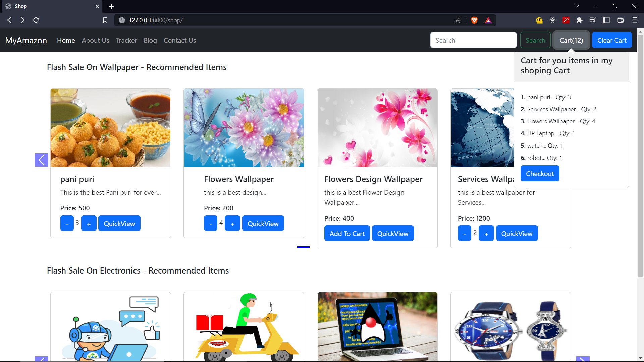Click inside the Search input field
Image resolution: width=644 pixels, height=362 pixels.
(x=473, y=40)
